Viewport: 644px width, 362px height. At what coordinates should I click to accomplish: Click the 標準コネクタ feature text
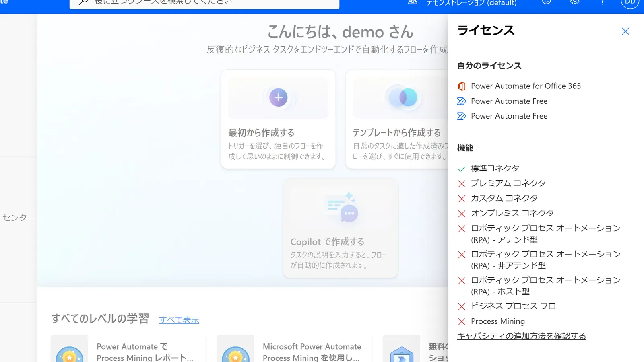click(x=495, y=168)
